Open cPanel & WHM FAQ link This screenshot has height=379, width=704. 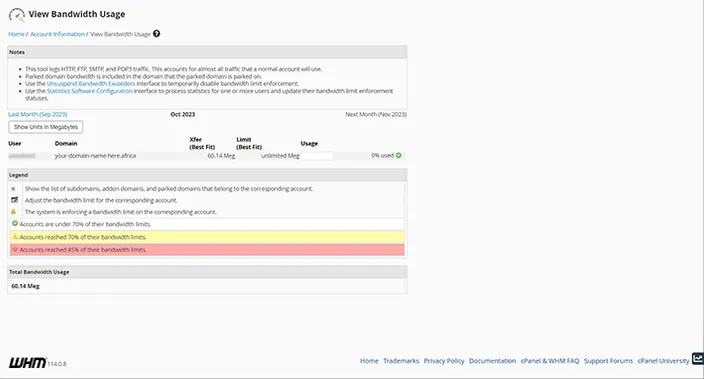click(x=550, y=361)
